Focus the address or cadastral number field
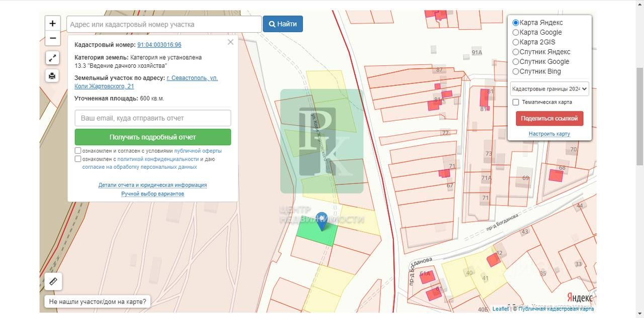 (x=164, y=24)
